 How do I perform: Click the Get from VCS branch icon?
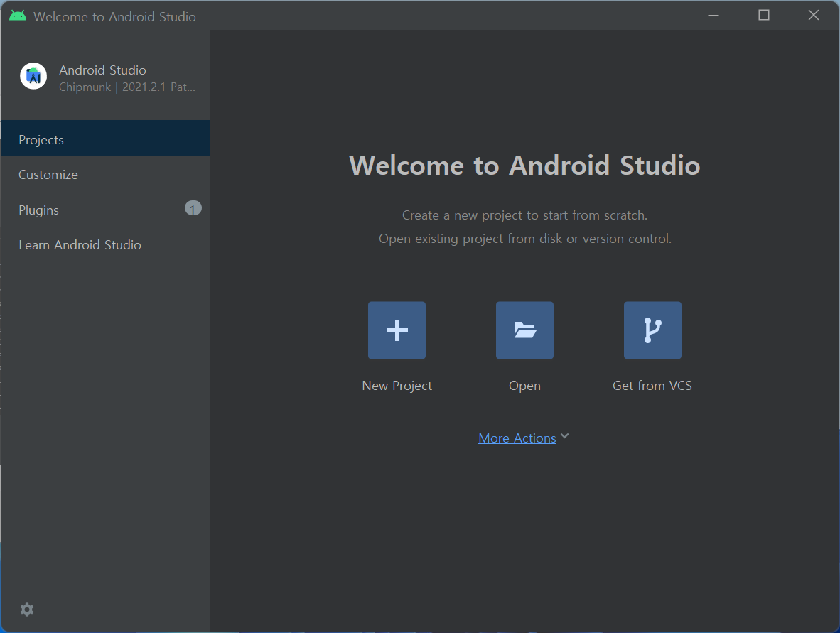[x=652, y=330]
